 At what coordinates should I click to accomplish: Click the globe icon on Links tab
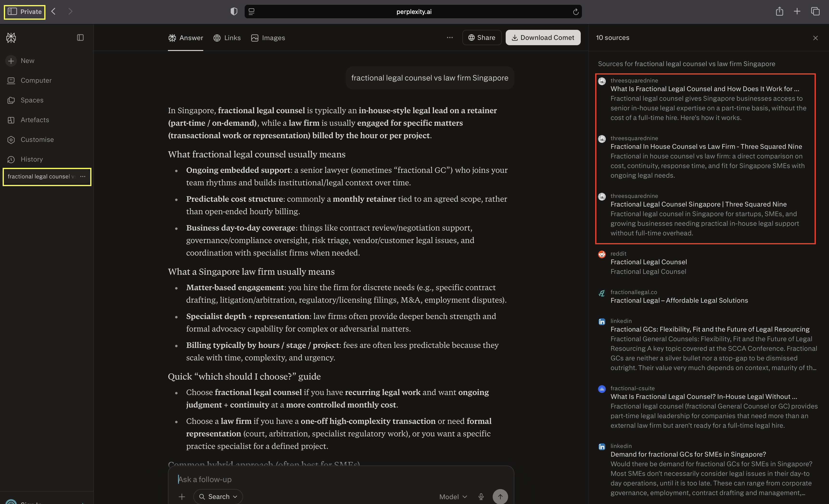[x=217, y=38]
